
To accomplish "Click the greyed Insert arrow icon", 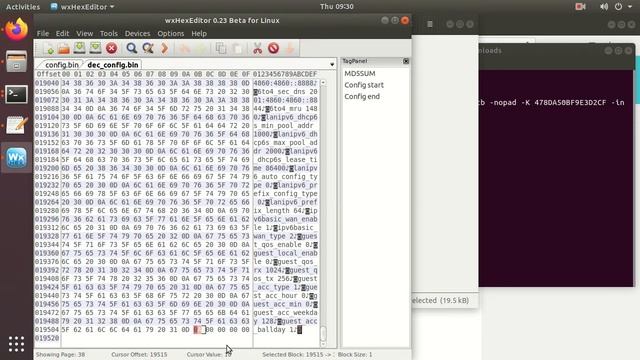I will click(x=290, y=49).
